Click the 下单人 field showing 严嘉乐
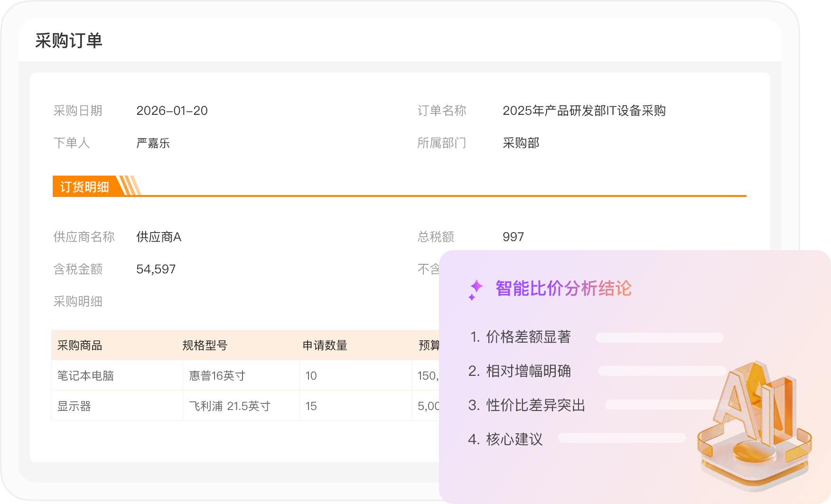The height and width of the screenshot is (504, 831). [153, 143]
